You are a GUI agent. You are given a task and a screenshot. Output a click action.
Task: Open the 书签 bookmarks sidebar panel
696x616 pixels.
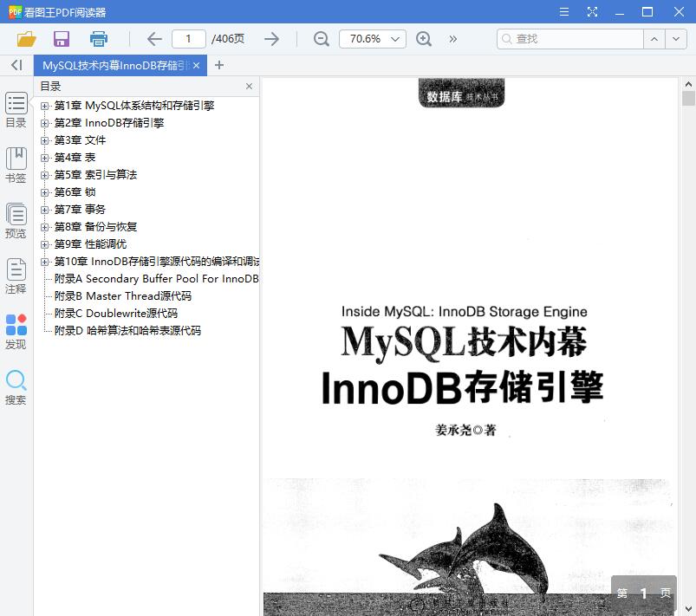(16, 165)
